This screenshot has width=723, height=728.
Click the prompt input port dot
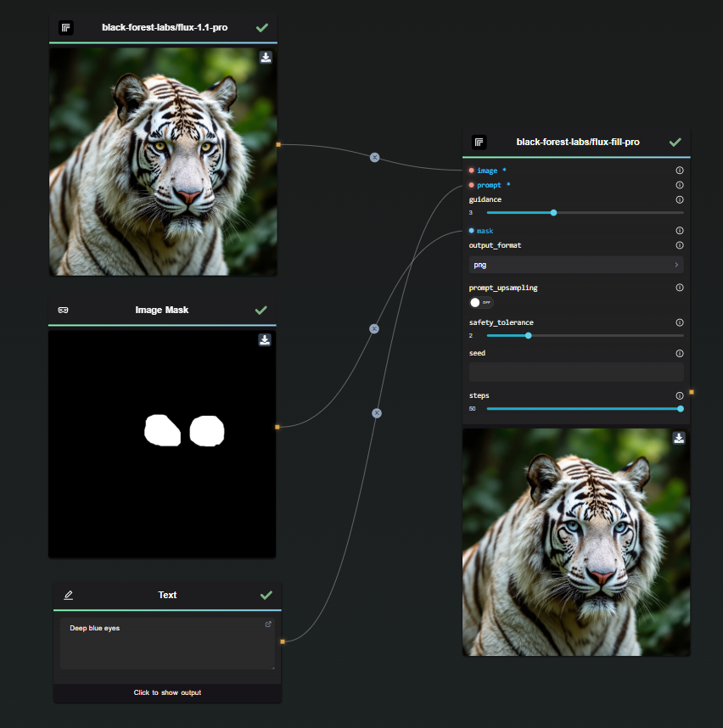click(x=471, y=185)
